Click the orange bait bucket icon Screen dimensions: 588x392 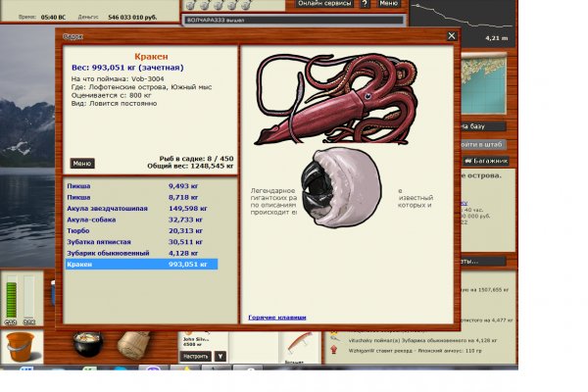pos(20,347)
